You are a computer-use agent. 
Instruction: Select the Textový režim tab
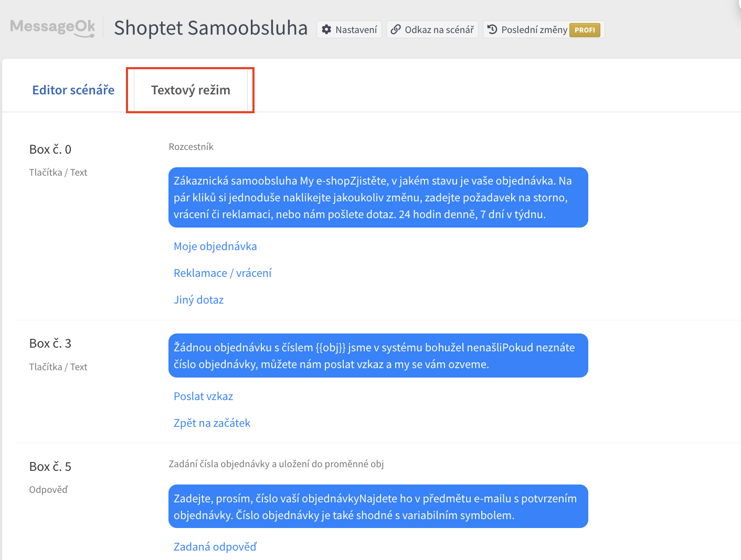pyautogui.click(x=190, y=90)
